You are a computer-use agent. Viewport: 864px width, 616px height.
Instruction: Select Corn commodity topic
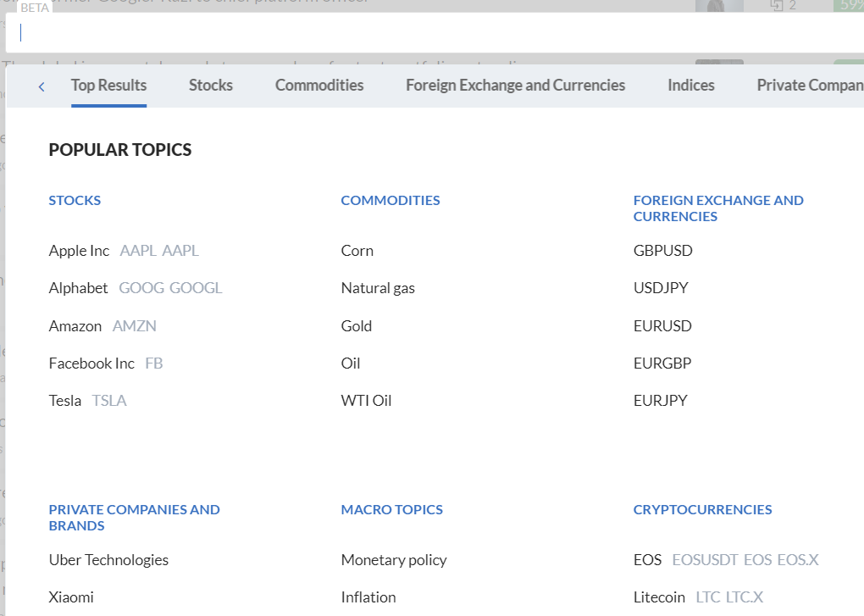pos(357,251)
